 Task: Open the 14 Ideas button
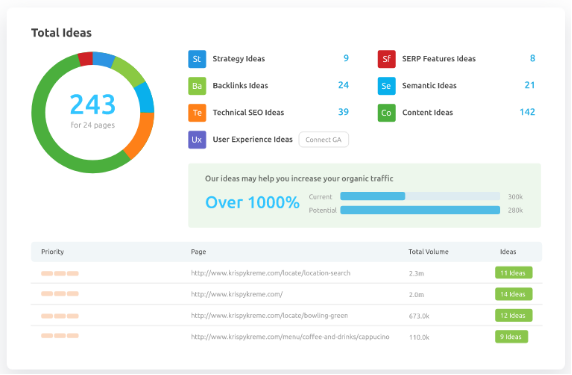click(x=513, y=294)
